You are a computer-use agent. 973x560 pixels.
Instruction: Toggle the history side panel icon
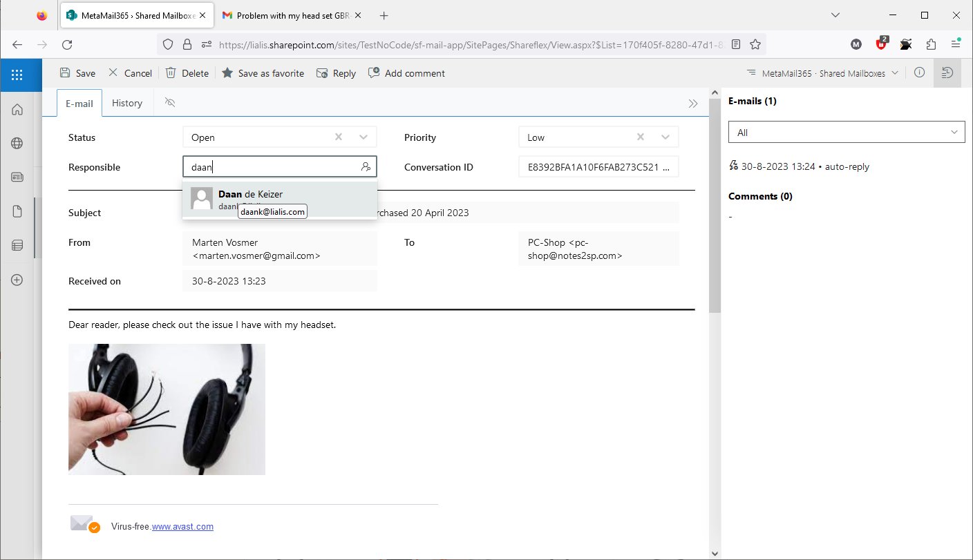click(947, 73)
